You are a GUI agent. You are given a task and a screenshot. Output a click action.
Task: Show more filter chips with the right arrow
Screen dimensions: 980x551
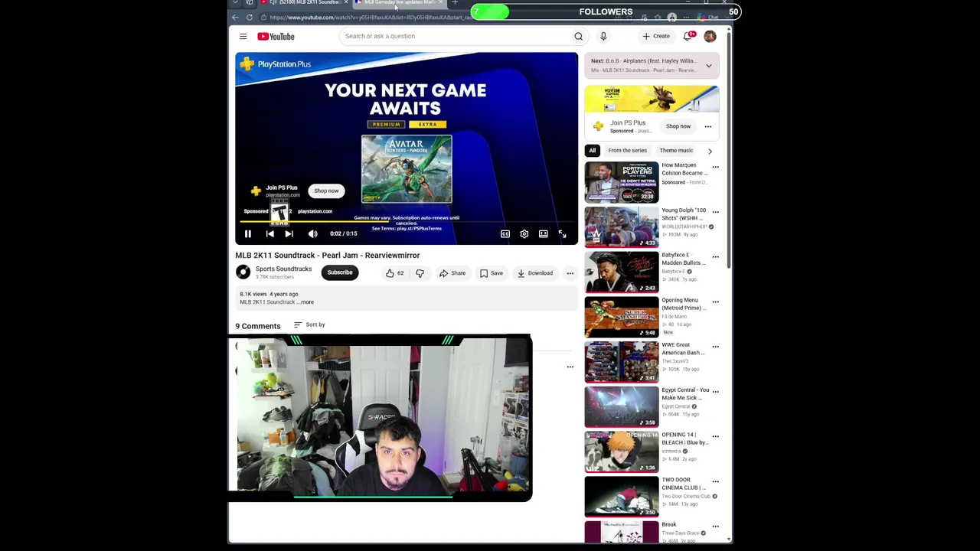click(x=710, y=151)
